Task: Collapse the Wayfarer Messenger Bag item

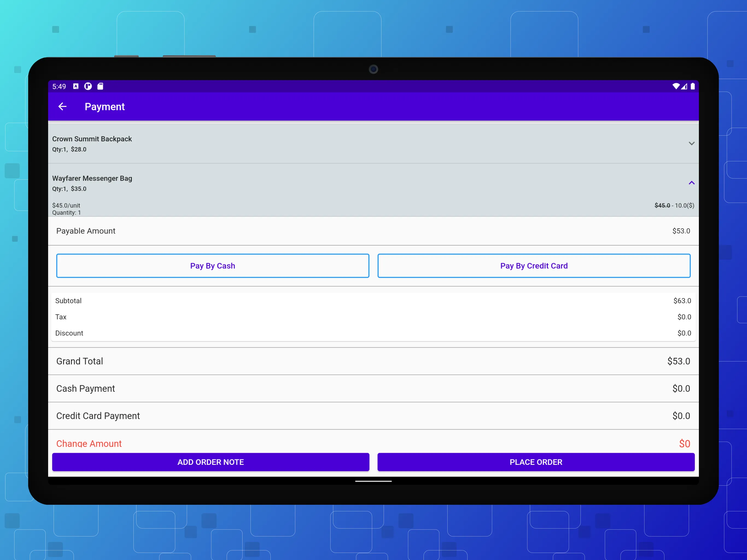Action: (x=691, y=182)
